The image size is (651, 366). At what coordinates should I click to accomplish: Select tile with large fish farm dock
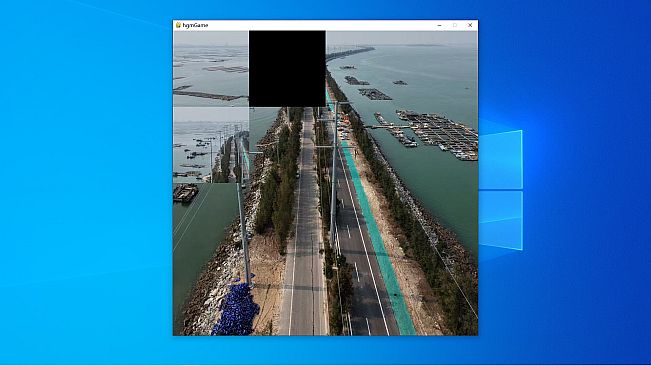click(x=440, y=145)
